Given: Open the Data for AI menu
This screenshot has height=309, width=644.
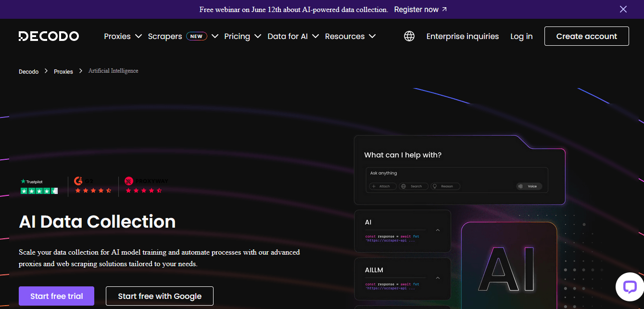Looking at the screenshot, I should pyautogui.click(x=293, y=36).
